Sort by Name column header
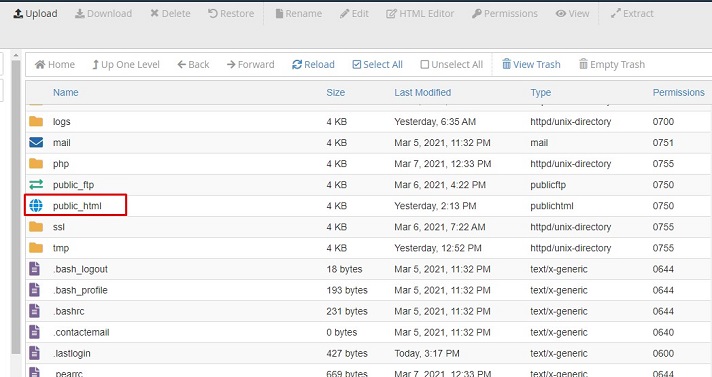 [66, 93]
